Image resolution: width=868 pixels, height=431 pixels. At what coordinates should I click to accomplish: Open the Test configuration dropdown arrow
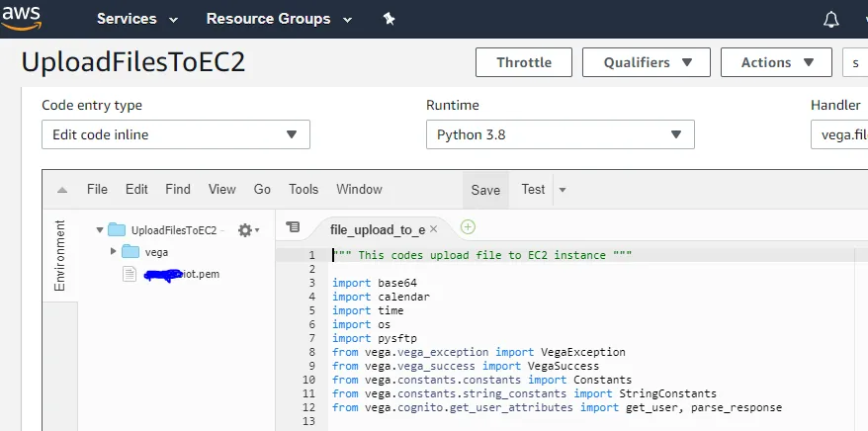[562, 190]
